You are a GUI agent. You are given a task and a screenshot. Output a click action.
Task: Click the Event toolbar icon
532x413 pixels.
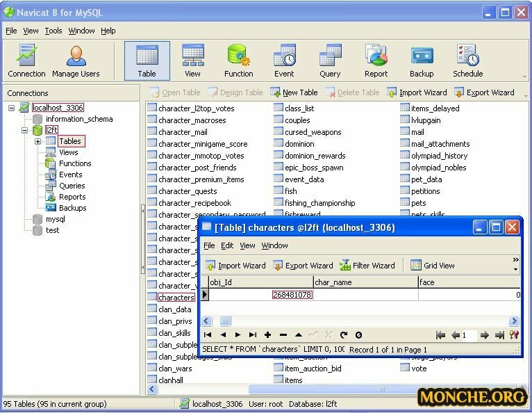coord(284,60)
